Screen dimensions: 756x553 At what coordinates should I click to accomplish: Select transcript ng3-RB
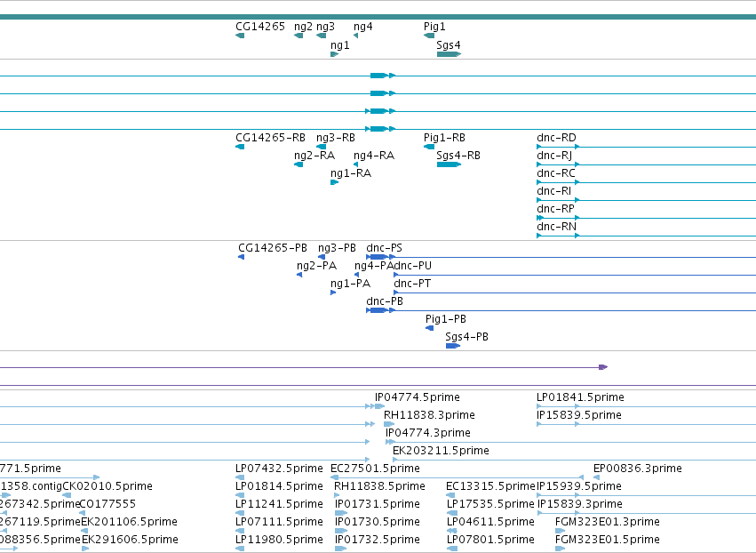[336, 138]
